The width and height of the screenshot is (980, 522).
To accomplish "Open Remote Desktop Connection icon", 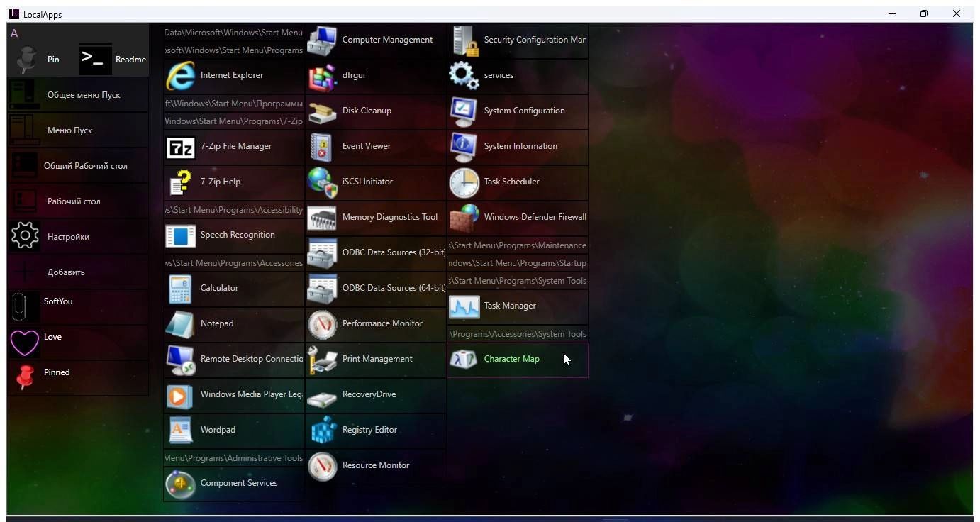I will pos(180,359).
